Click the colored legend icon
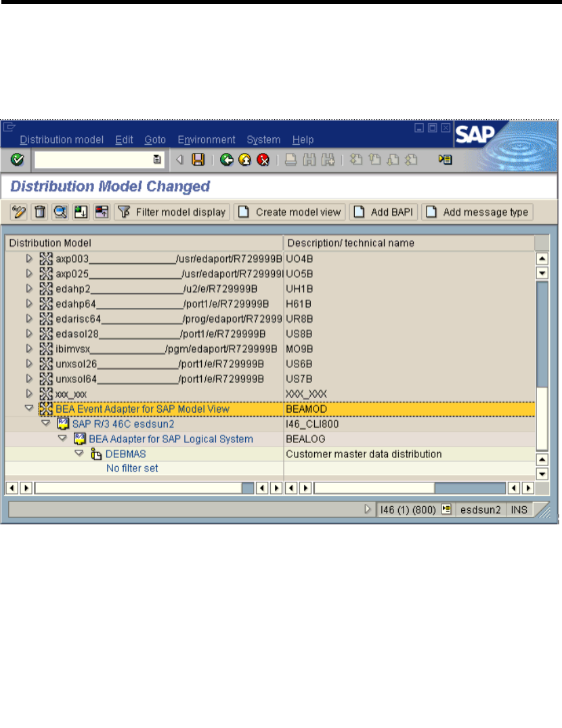 click(102, 212)
